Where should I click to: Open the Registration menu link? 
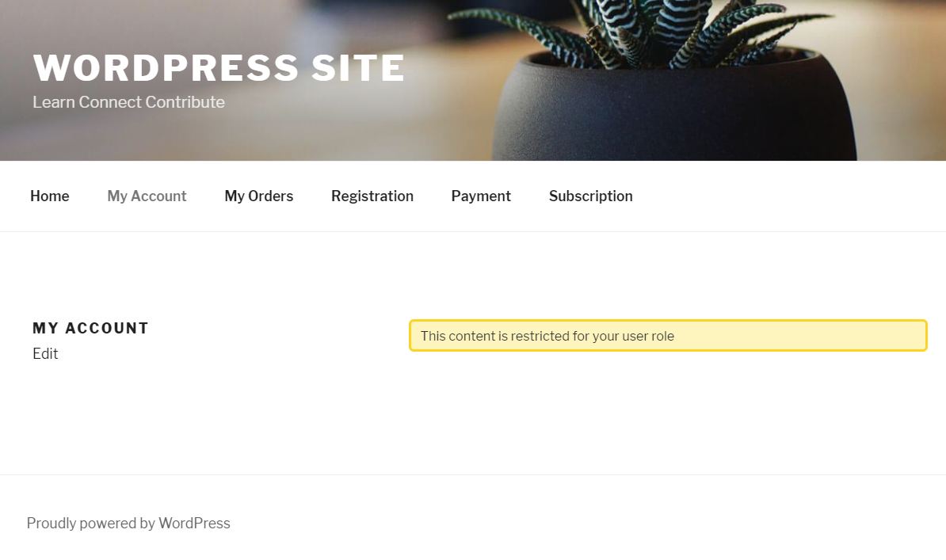click(x=372, y=196)
